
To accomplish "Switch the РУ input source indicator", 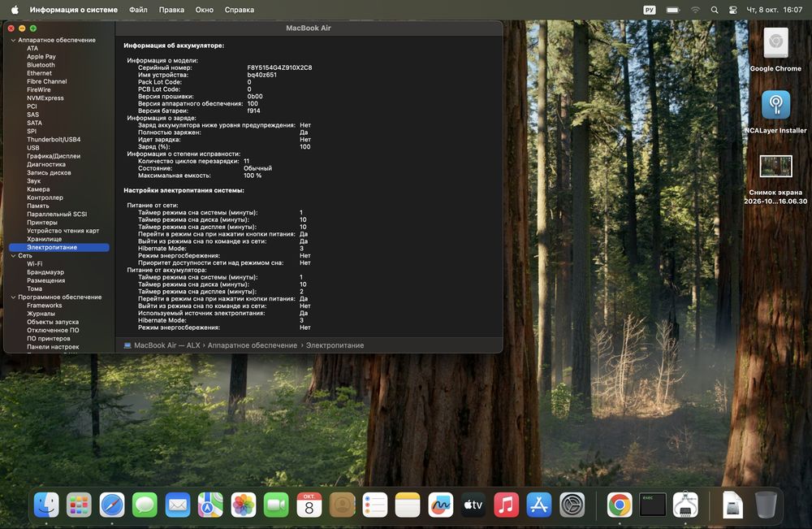I will coord(650,10).
